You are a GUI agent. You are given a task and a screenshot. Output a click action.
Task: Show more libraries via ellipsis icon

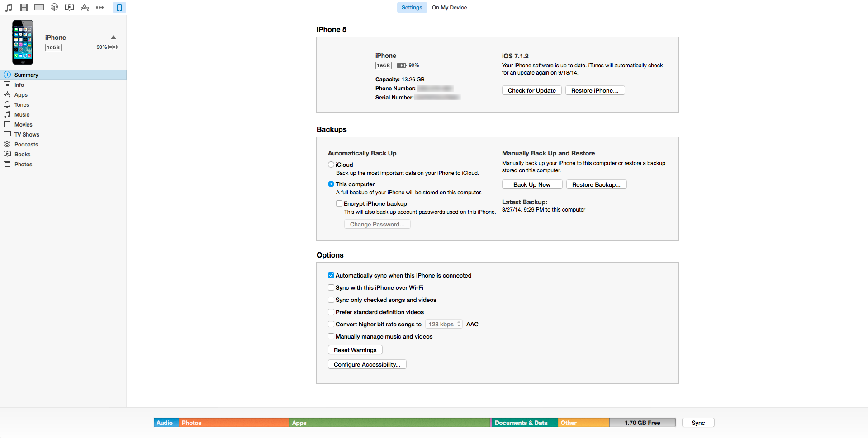click(100, 7)
